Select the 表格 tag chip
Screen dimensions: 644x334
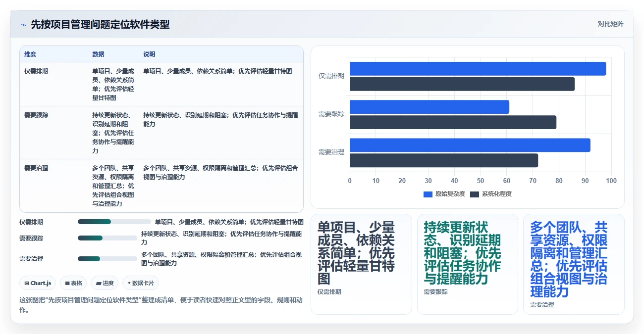73,283
